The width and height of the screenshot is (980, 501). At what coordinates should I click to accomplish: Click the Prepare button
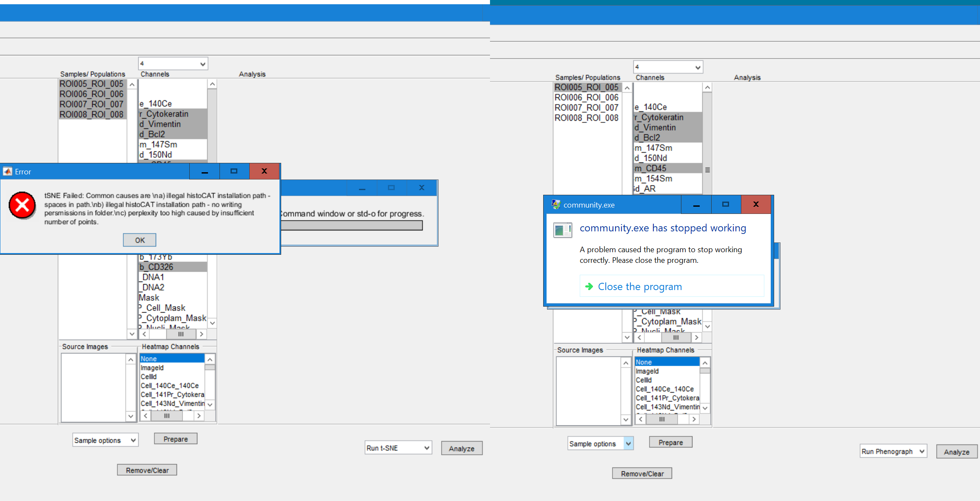(x=175, y=438)
